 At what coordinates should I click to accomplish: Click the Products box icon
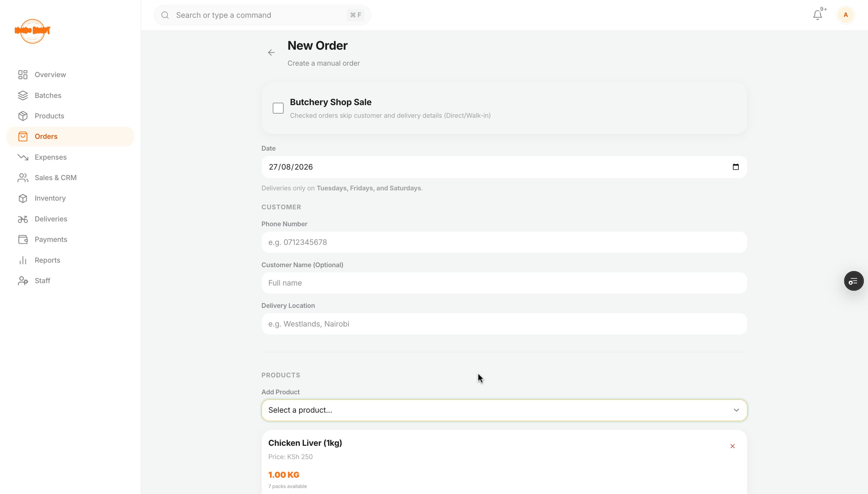click(23, 116)
